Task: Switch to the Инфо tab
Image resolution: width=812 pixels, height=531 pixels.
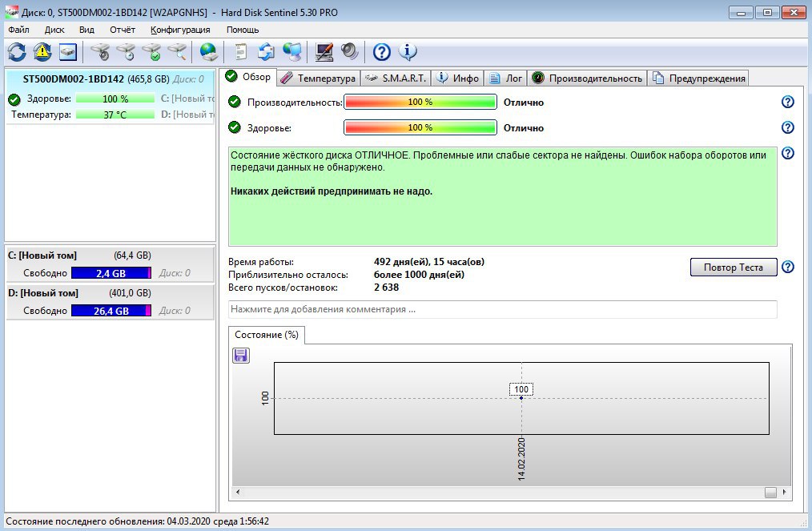Action: tap(458, 78)
